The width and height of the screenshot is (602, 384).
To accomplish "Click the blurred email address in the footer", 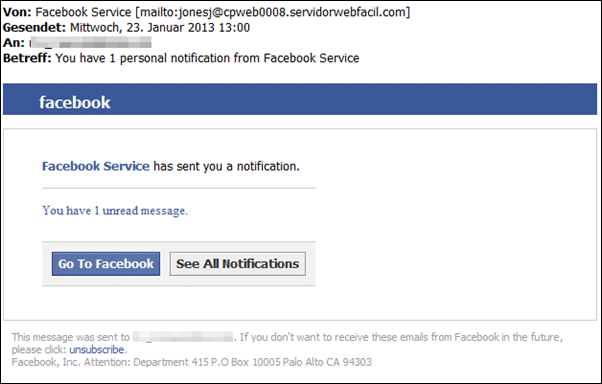I will [x=183, y=337].
